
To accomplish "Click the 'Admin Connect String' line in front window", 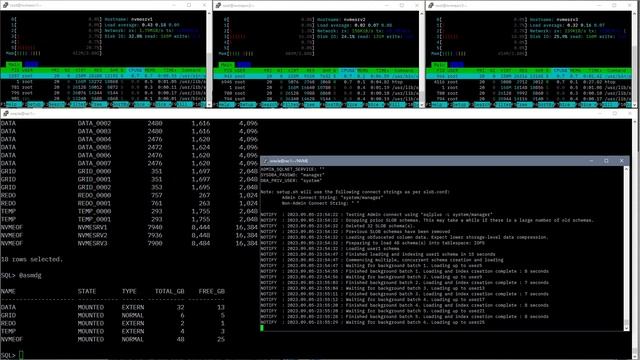I will coord(332,198).
